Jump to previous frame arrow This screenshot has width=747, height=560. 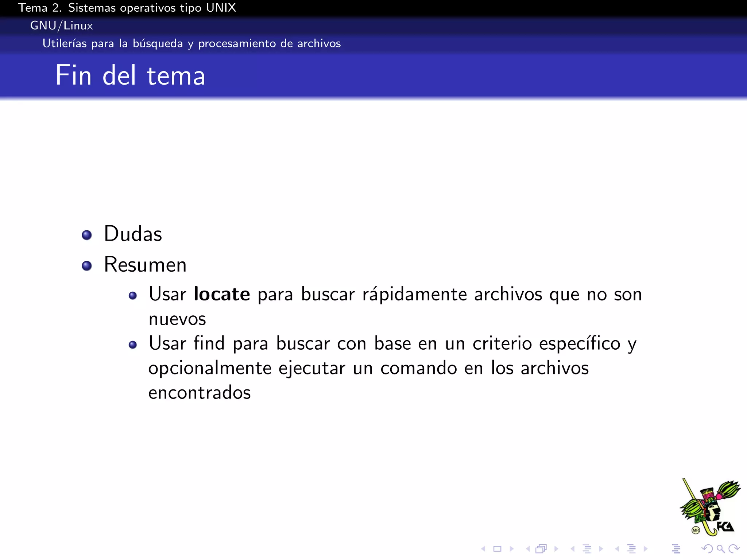(528, 549)
